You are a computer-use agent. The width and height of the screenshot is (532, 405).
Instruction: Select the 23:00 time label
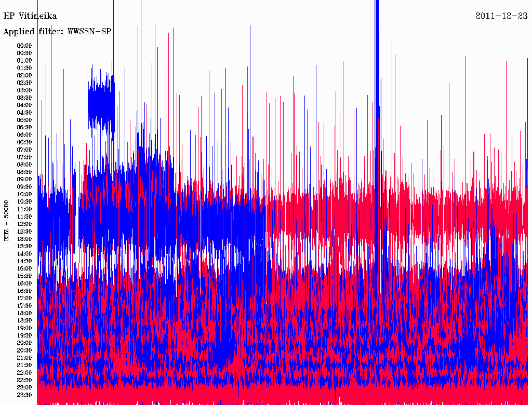pos(24,387)
